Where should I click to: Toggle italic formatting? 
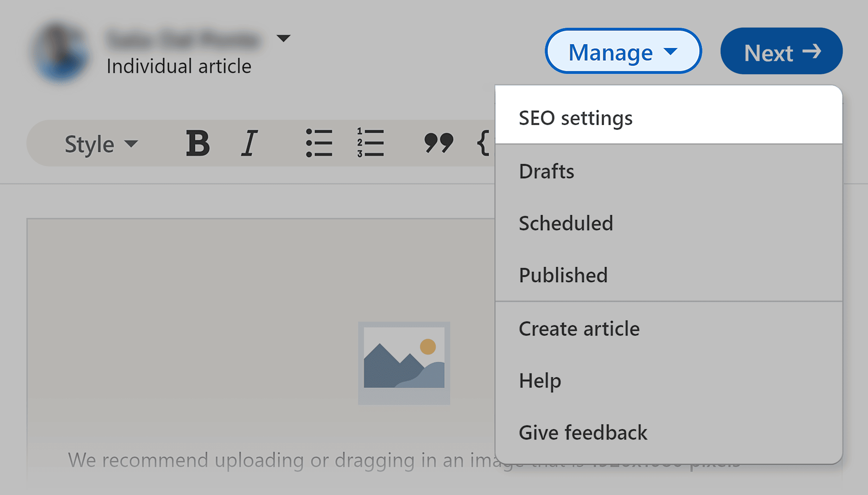tap(249, 143)
